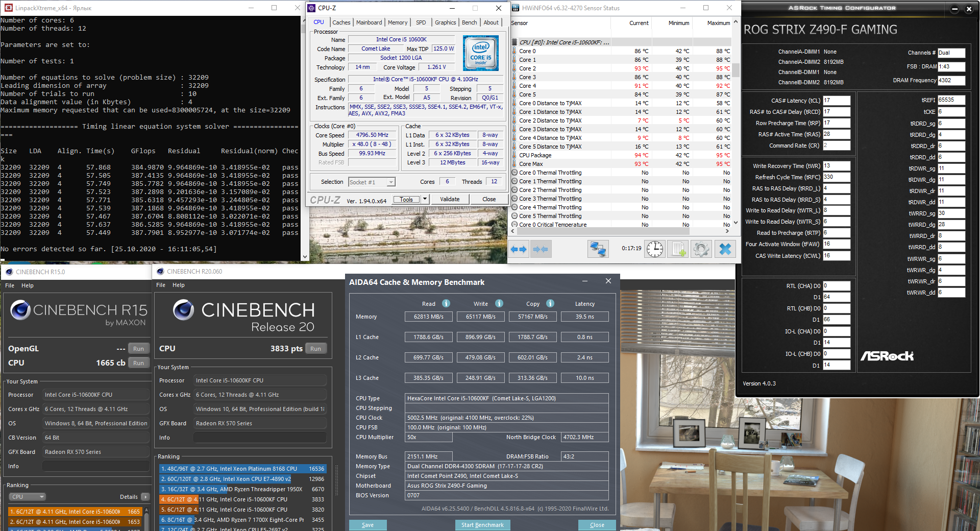The image size is (980, 531).
Task: Click the Intel Core i5 logo in CPU-Z
Action: click(480, 53)
